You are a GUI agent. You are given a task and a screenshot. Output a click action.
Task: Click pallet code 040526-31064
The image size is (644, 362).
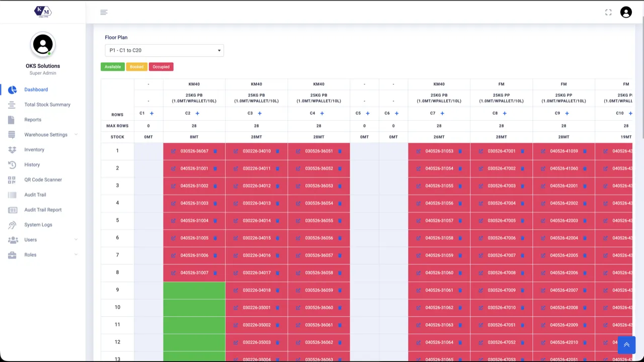point(439,342)
